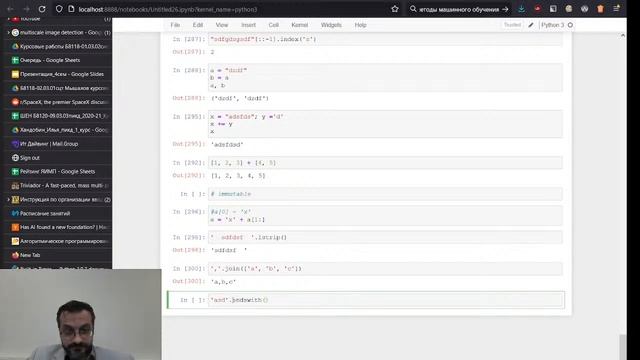Click the orange trash extension icon
Image resolution: width=640 pixels, height=360 pixels.
coord(600,9)
